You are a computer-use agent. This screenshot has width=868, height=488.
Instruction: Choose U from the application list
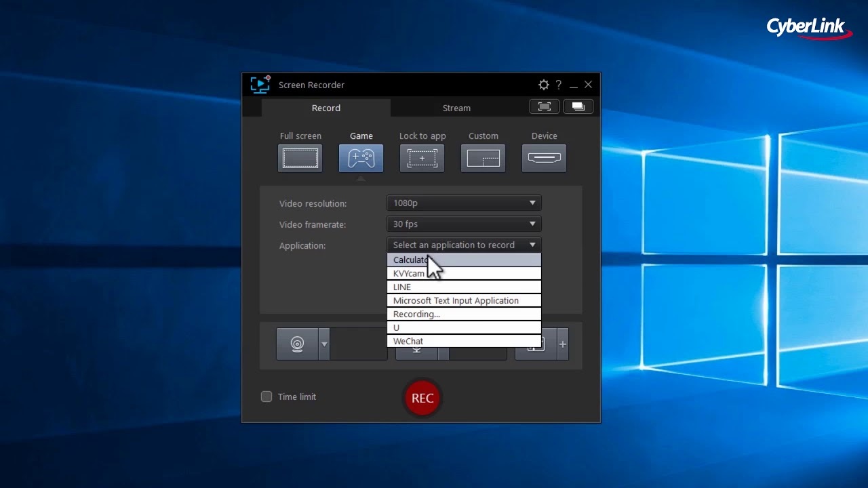click(x=464, y=328)
